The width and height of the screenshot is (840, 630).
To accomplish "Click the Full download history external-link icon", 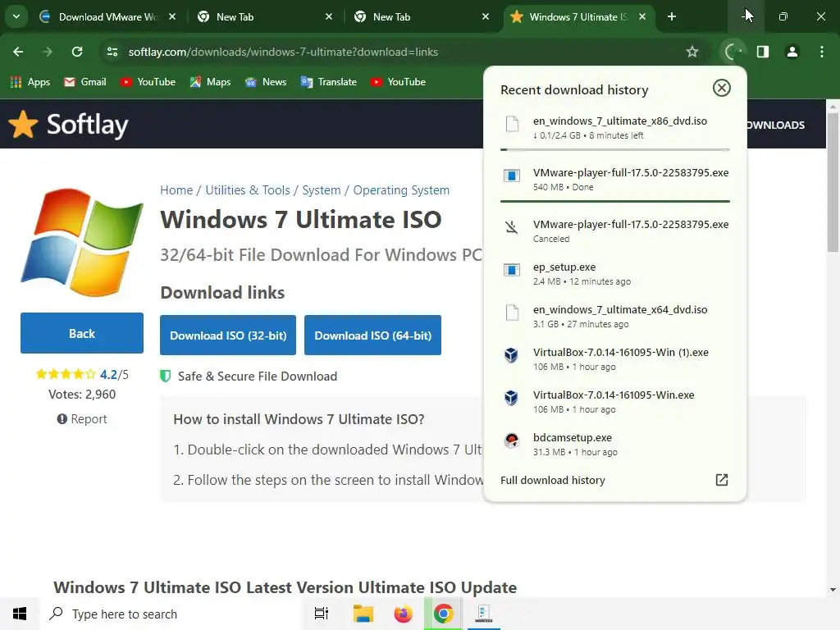I will point(722,479).
